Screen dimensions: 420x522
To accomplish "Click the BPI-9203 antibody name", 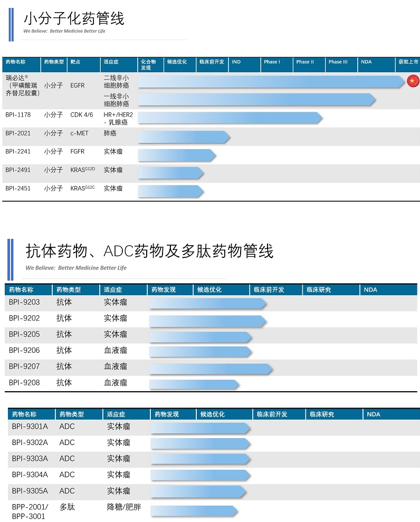I will [x=24, y=302].
